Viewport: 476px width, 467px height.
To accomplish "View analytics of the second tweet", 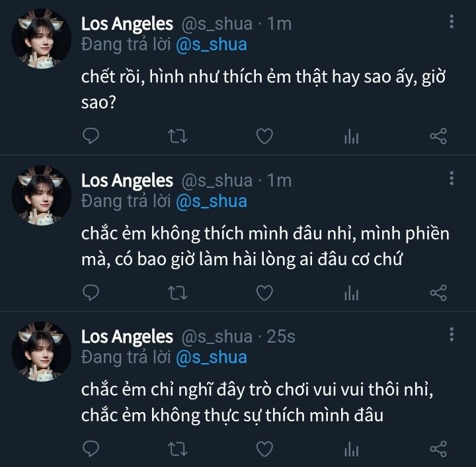I will pyautogui.click(x=351, y=293).
